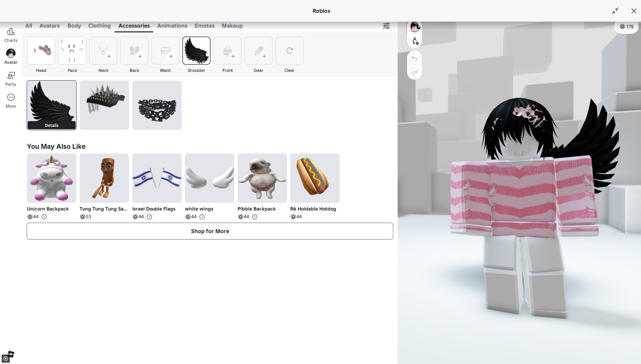Open the white wings item
Screen dimensions: 641x364
(x=210, y=178)
